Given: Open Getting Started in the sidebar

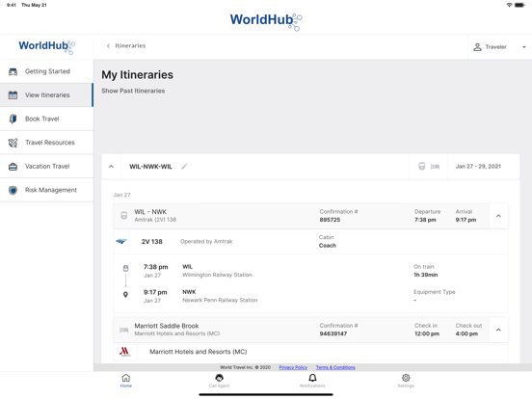Looking at the screenshot, I should (x=46, y=71).
